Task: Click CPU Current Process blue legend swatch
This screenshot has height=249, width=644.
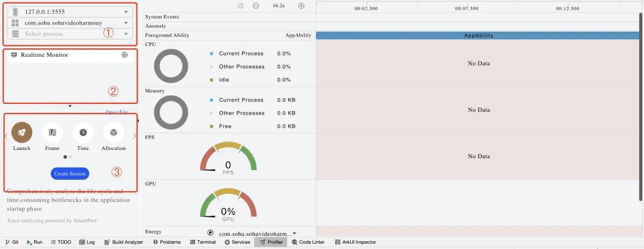Action: [212, 54]
